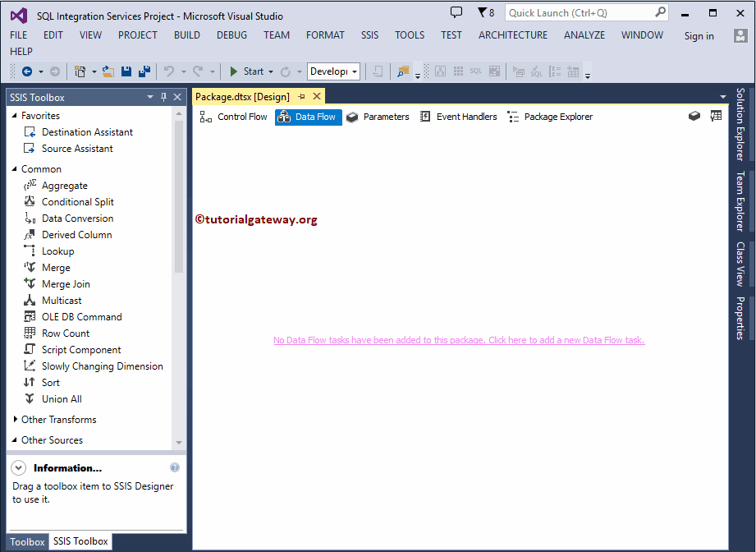Viewport: 756px width, 552px height.
Task: Open the Development configuration dropdown
Action: coord(354,71)
